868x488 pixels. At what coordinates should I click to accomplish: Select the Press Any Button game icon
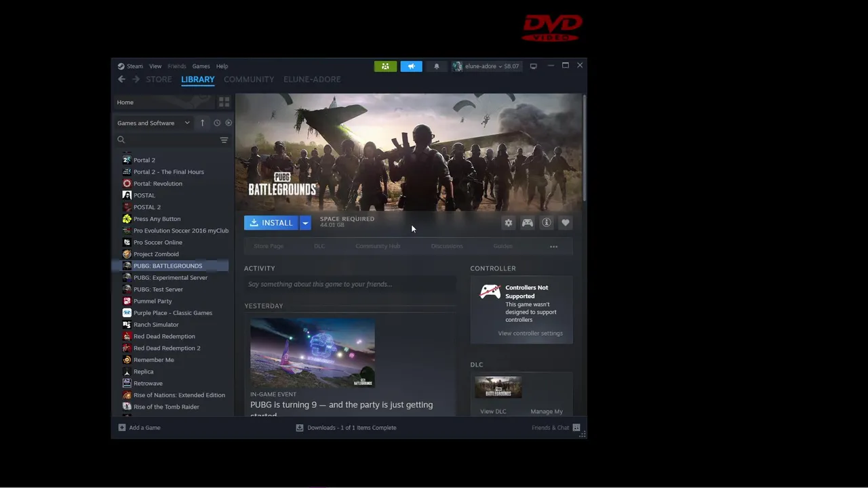[x=127, y=219]
